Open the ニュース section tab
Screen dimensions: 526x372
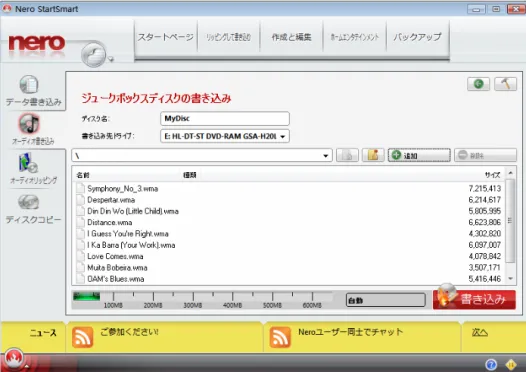click(x=43, y=333)
